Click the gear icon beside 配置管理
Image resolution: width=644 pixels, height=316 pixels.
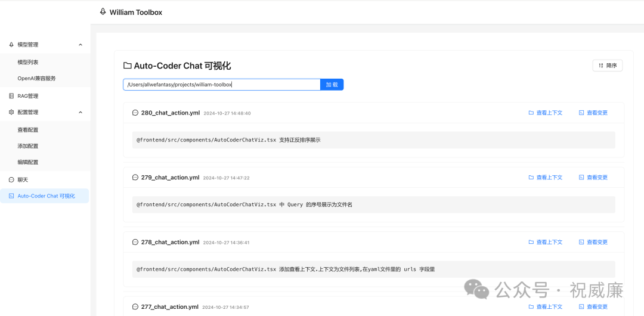point(11,111)
